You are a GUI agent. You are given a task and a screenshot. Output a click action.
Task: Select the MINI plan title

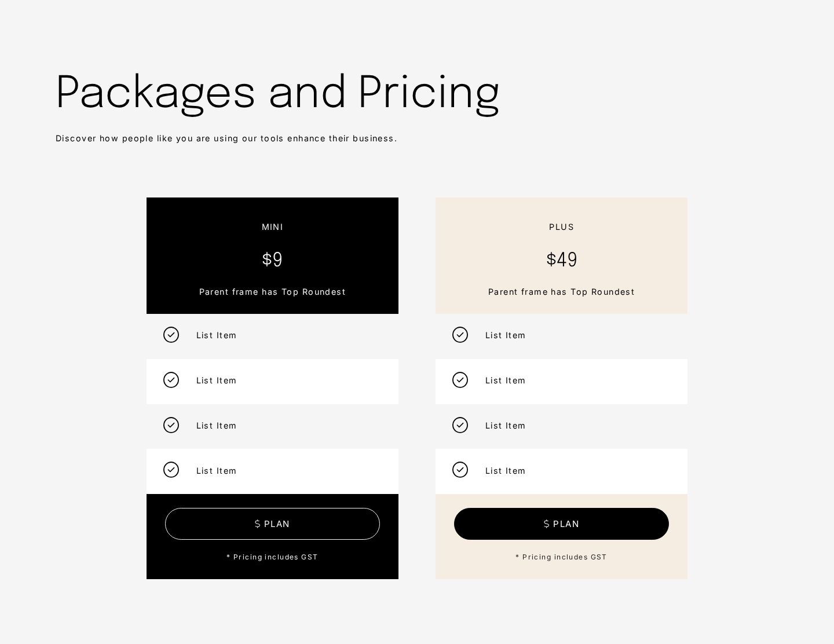pos(272,227)
